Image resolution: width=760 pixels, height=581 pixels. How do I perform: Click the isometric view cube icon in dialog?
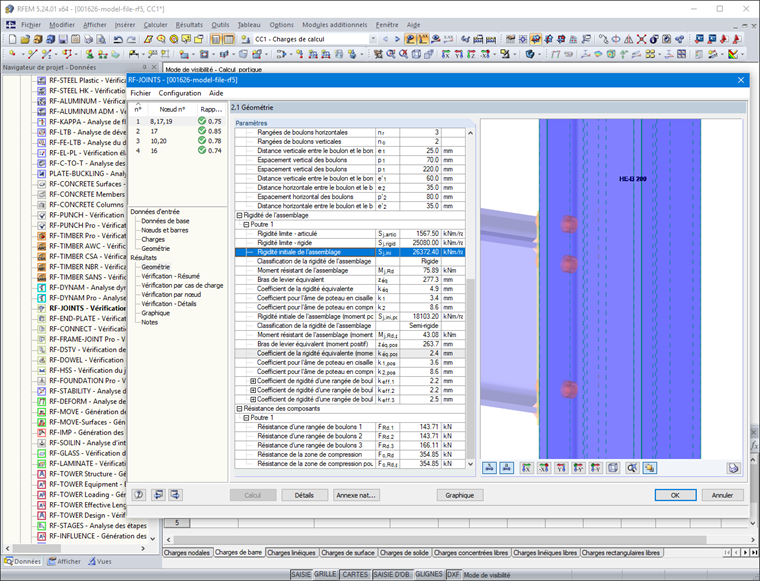[613, 468]
